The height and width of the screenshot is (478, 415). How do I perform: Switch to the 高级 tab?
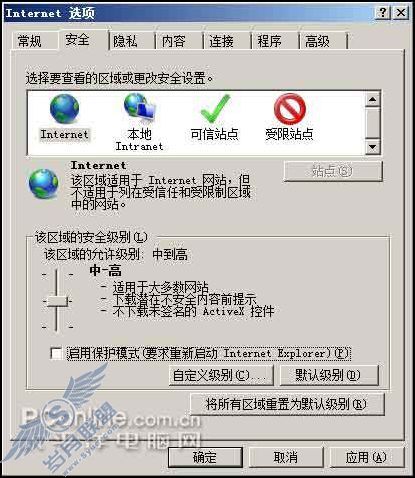point(317,41)
